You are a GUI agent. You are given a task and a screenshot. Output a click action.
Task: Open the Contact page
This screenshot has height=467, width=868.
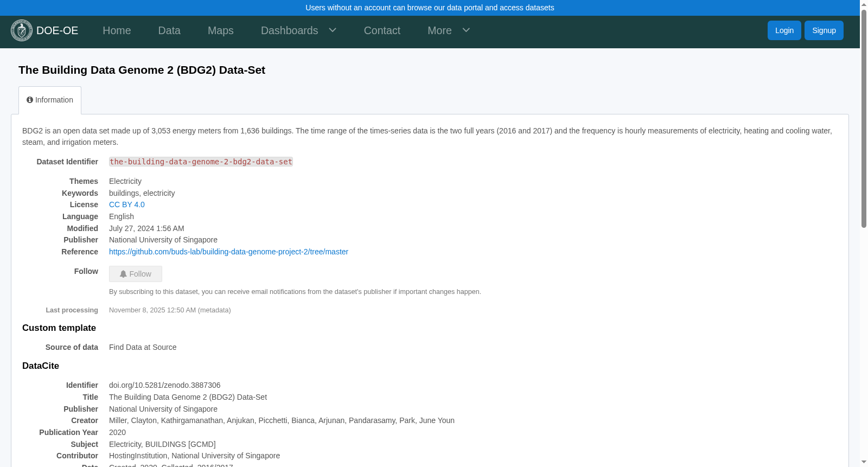[382, 30]
